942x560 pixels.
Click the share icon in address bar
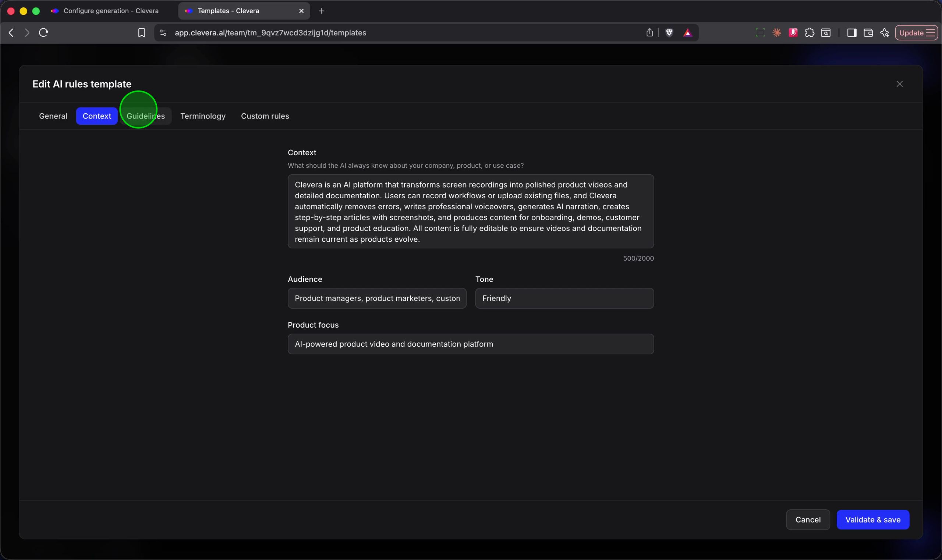pos(649,33)
